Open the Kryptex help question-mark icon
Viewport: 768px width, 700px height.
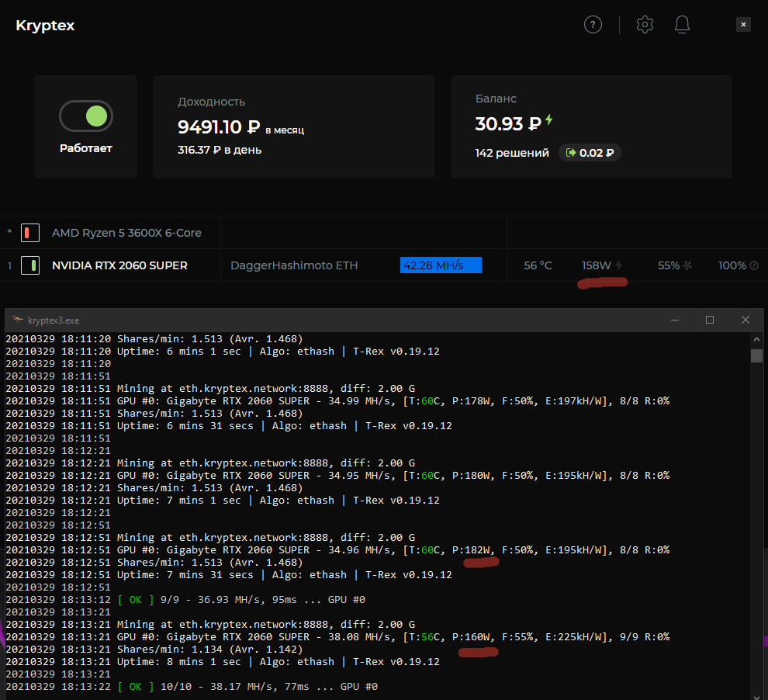[593, 25]
